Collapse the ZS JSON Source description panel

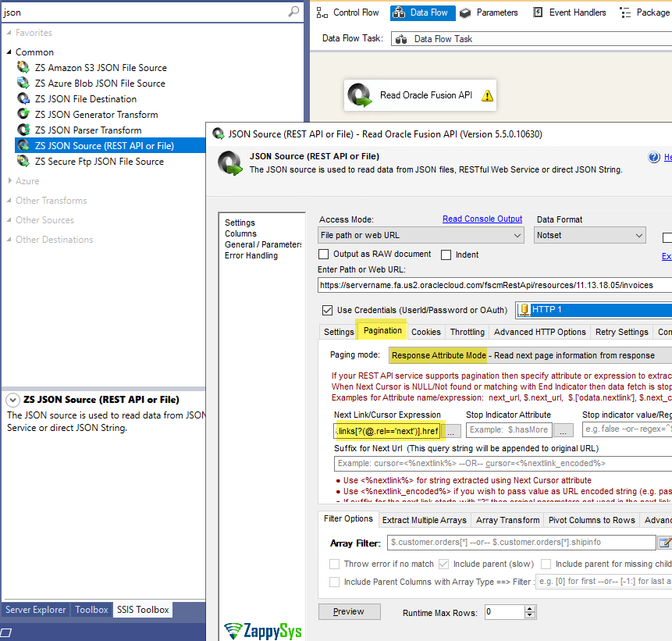[x=12, y=400]
